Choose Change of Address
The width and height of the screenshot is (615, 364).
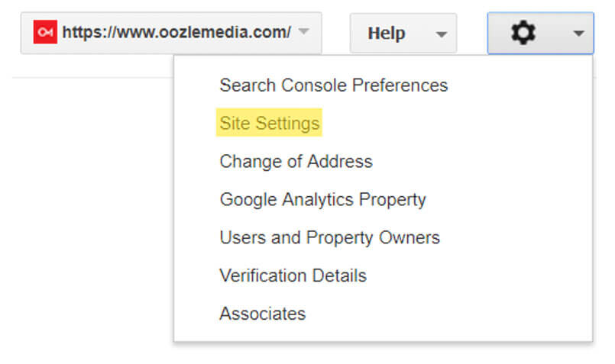click(296, 161)
